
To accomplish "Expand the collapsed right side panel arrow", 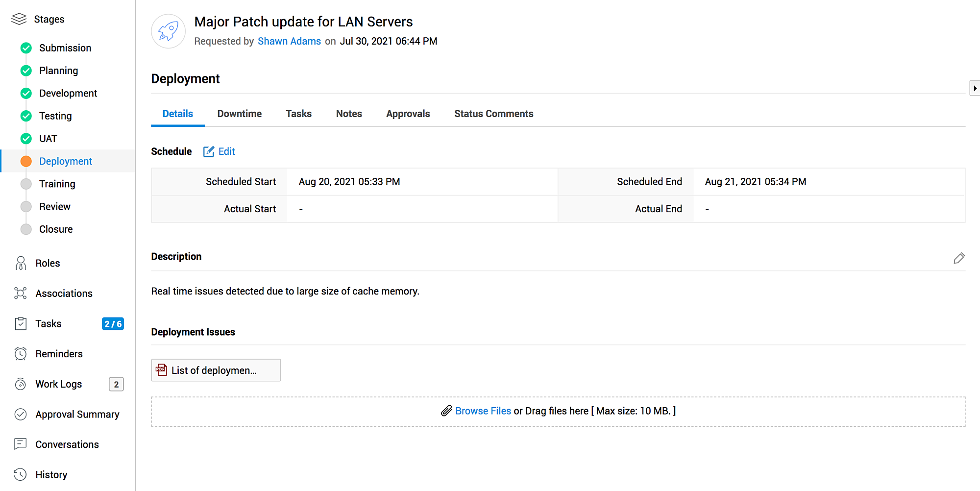I will 975,88.
